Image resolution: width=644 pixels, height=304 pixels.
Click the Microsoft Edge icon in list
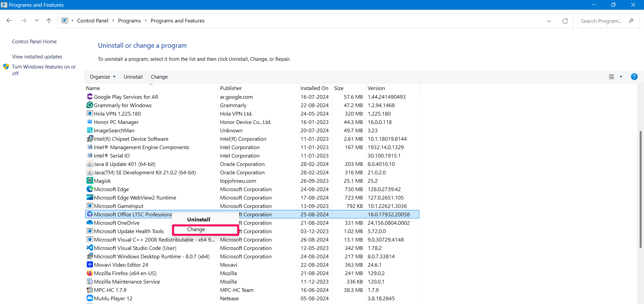(90, 189)
